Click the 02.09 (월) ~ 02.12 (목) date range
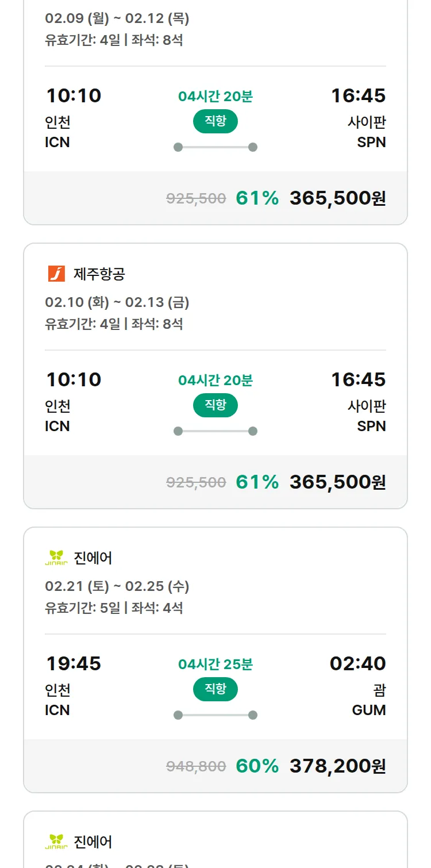Image resolution: width=431 pixels, height=868 pixels. coord(117,18)
